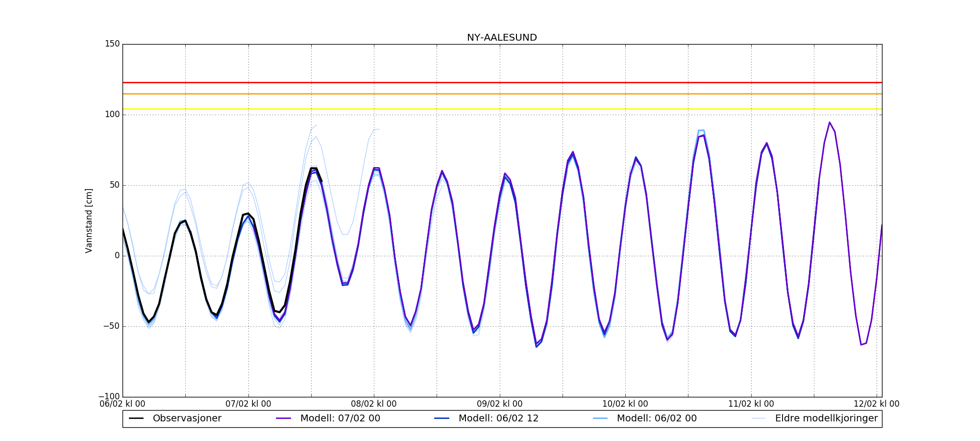Select the 'Eldre modellkjoringer' legend label
Viewport: 980px width, 441px height.
coord(826,418)
